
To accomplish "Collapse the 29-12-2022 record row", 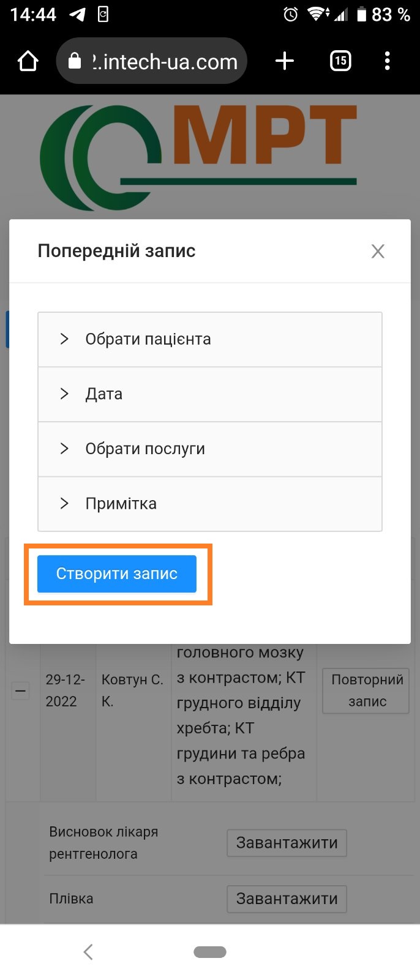I will click(x=21, y=691).
